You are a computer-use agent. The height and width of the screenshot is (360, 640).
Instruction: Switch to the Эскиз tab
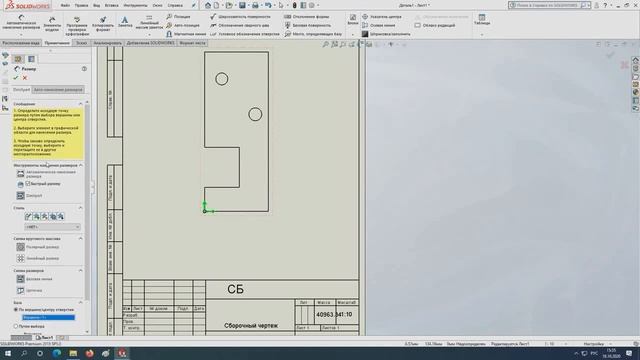[81, 43]
